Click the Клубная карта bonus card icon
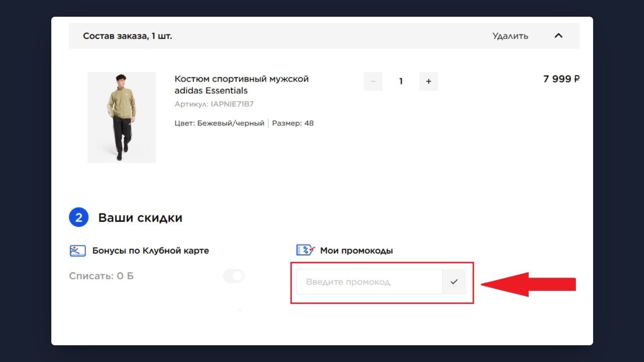This screenshot has width=644, height=362. [77, 250]
